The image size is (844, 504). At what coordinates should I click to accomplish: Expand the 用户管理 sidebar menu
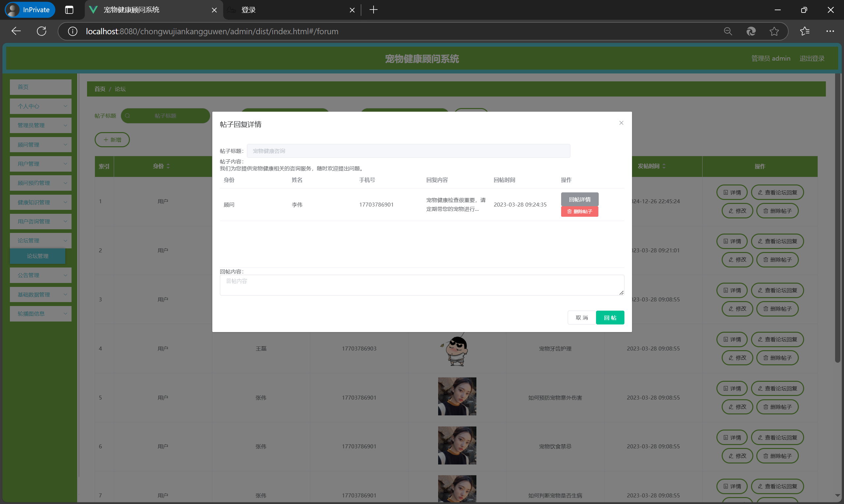click(x=41, y=164)
